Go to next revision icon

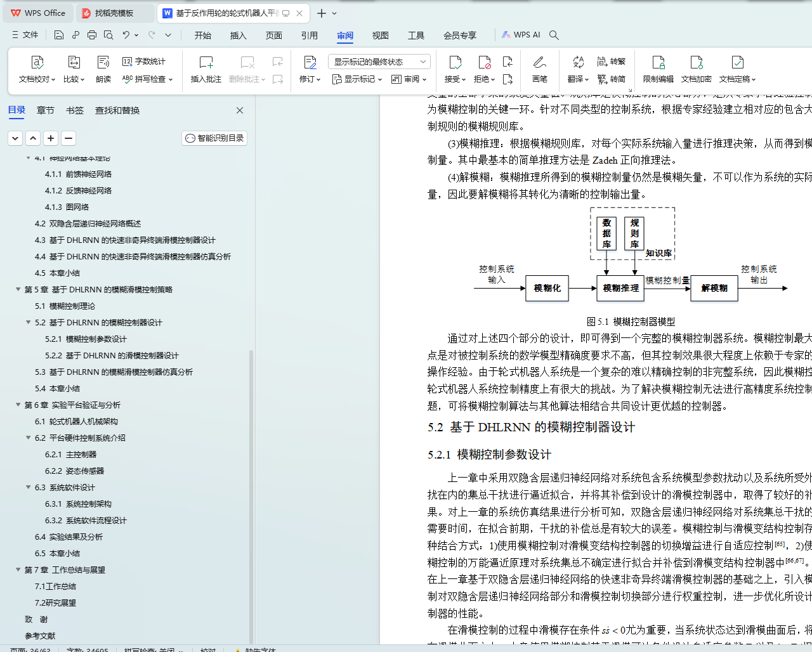[507, 79]
